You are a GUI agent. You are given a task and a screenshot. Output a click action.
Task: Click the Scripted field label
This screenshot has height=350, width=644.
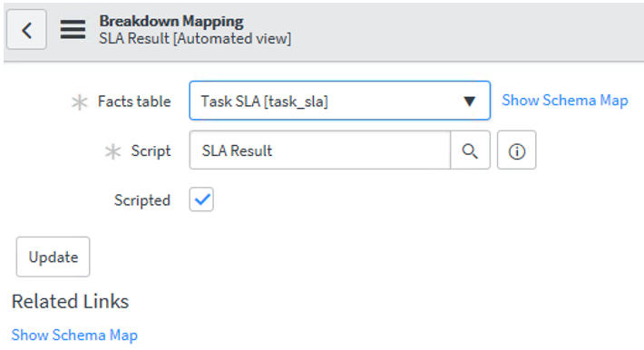[142, 200]
